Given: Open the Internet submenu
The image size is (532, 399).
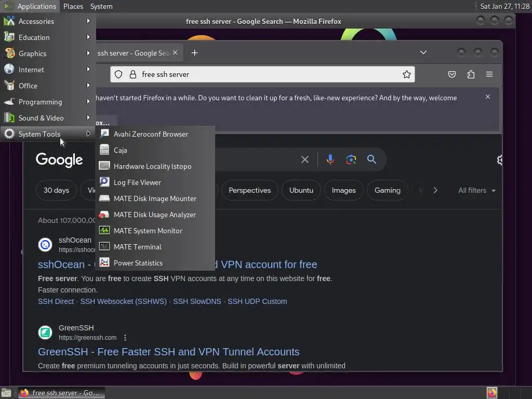Looking at the screenshot, I should (48, 70).
